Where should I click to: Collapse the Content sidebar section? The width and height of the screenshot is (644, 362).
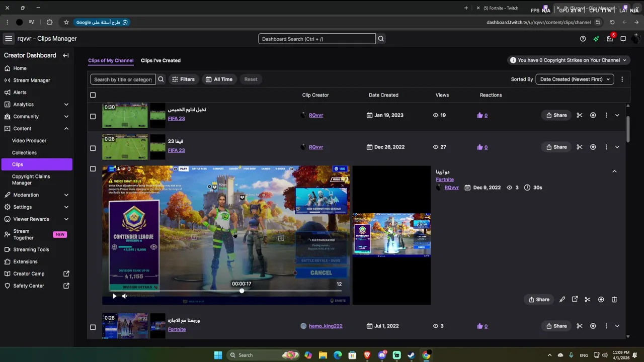click(x=66, y=129)
